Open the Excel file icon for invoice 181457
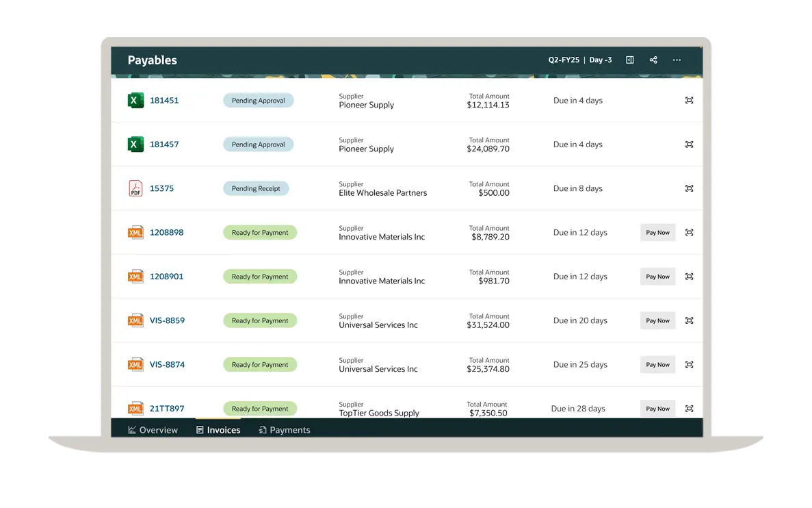812x508 pixels. click(135, 144)
